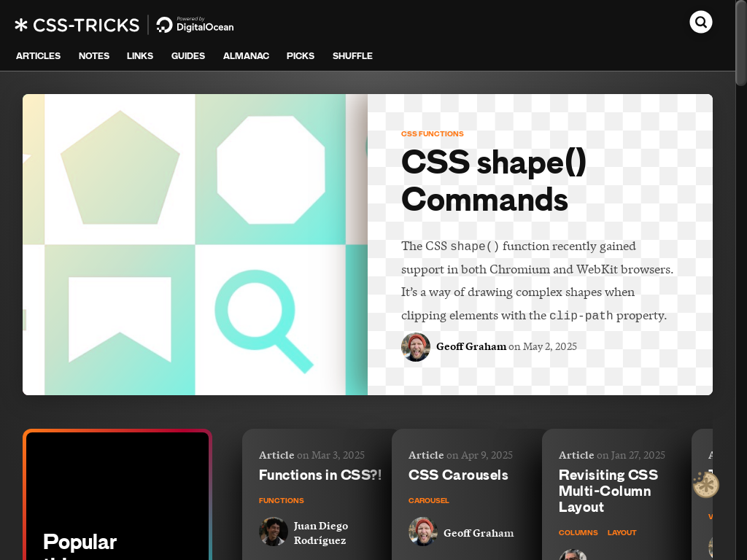Open the DigitalOcean logo link

pos(196,25)
